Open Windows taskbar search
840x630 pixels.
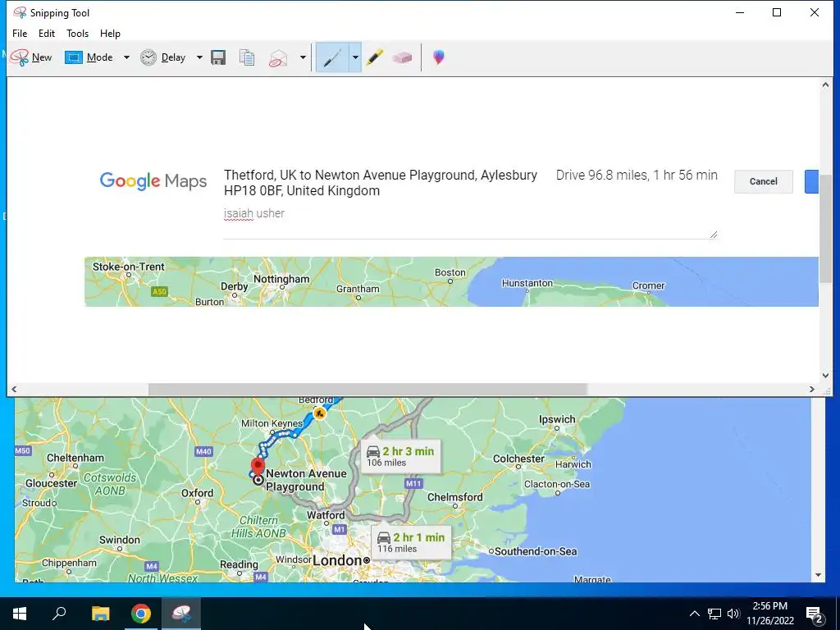(59, 614)
